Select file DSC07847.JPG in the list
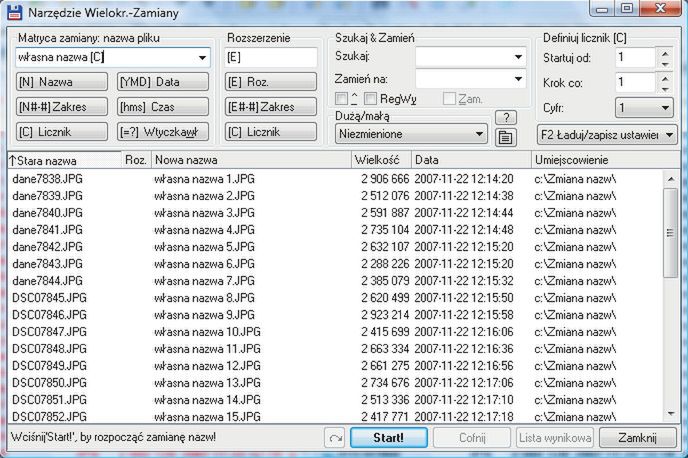This screenshot has height=458, width=688. [49, 332]
